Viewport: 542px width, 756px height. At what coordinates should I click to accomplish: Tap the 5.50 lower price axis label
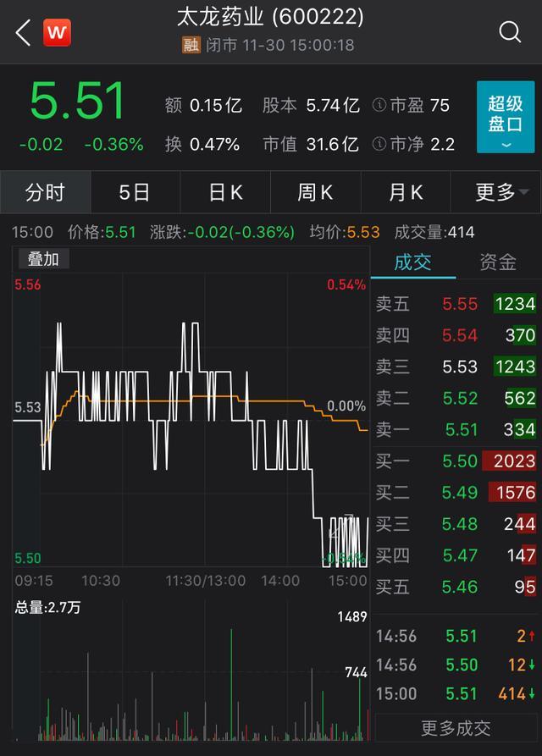pyautogui.click(x=27, y=558)
